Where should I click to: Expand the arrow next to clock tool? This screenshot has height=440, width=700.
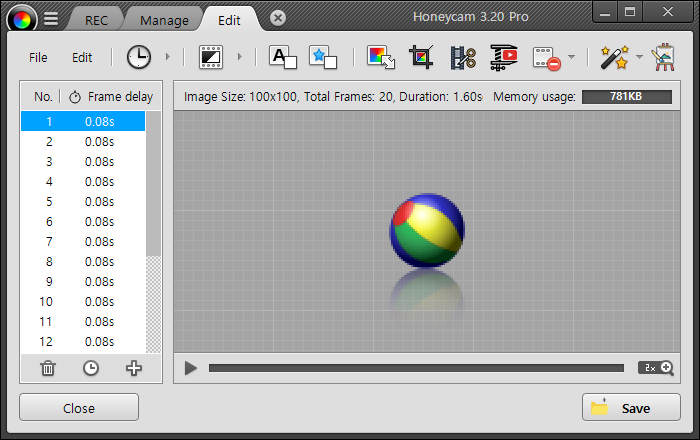click(167, 57)
